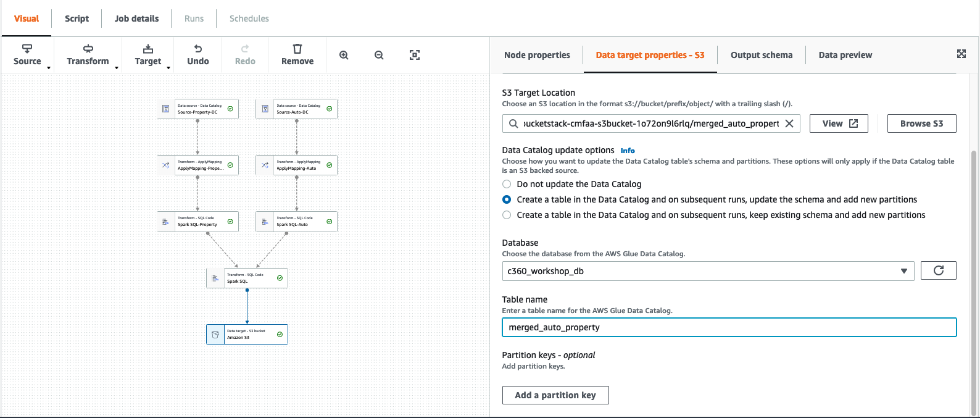Click the zoom in magnifier icon
The height and width of the screenshot is (418, 980).
tap(344, 55)
